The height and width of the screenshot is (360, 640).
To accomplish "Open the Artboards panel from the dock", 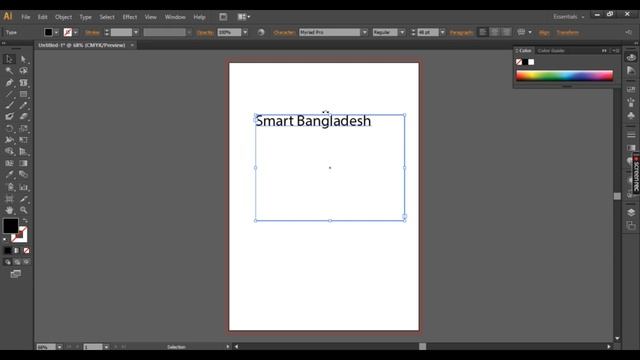I will (631, 225).
